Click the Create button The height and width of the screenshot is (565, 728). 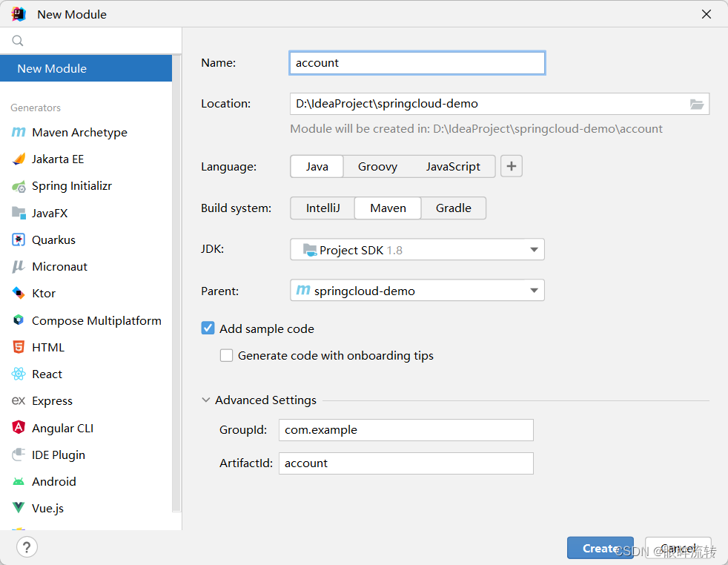[600, 548]
